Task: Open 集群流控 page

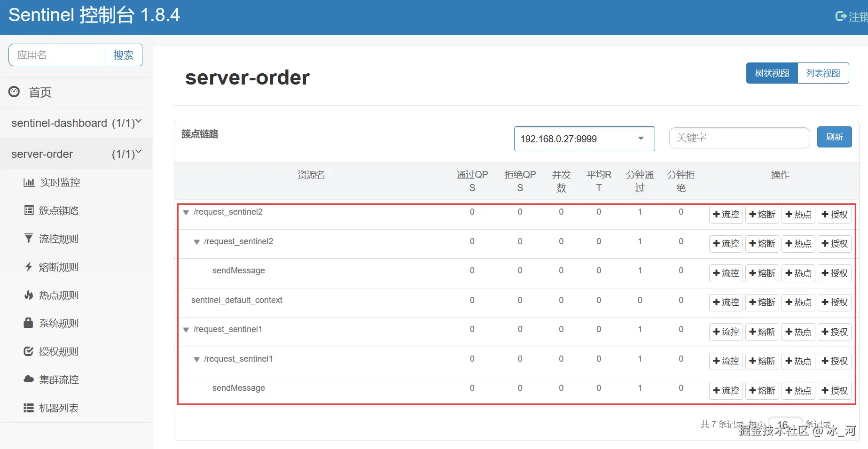Action: click(59, 379)
